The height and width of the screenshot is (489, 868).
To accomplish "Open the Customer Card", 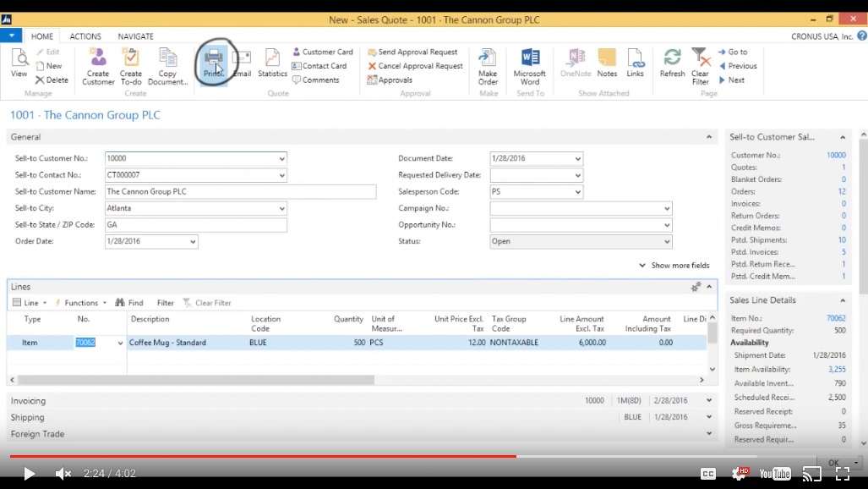I will [322, 52].
